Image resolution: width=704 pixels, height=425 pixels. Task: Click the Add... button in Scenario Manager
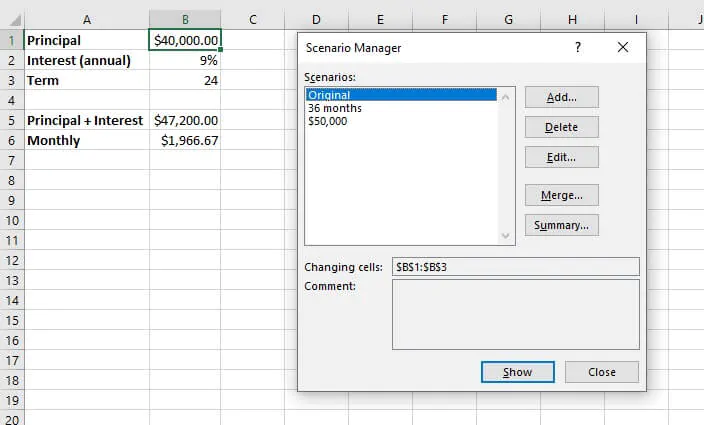click(x=562, y=97)
